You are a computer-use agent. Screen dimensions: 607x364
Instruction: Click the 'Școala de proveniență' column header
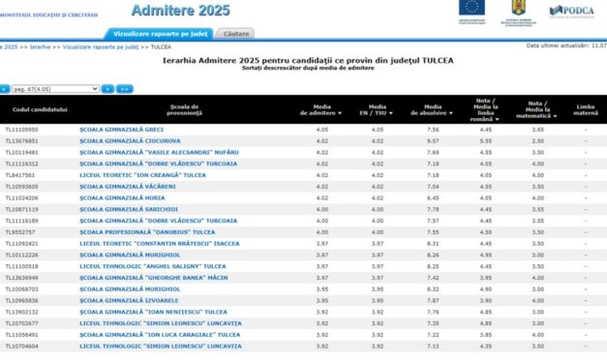184,110
